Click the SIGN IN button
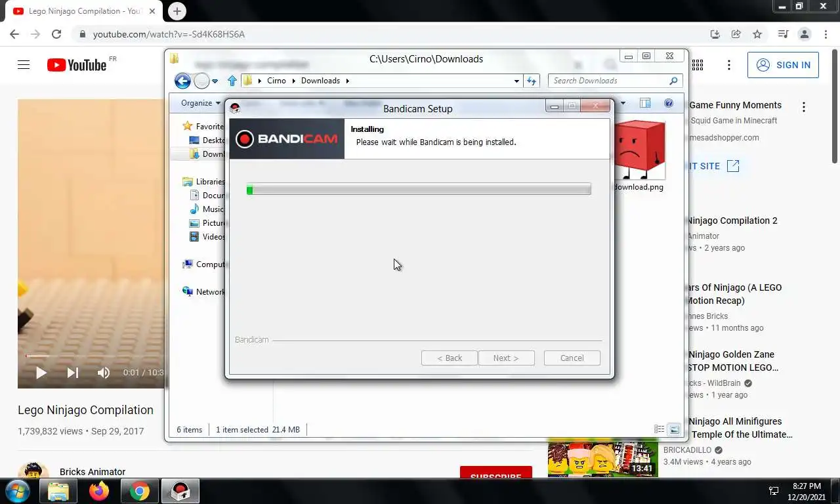The width and height of the screenshot is (840, 504). click(783, 65)
